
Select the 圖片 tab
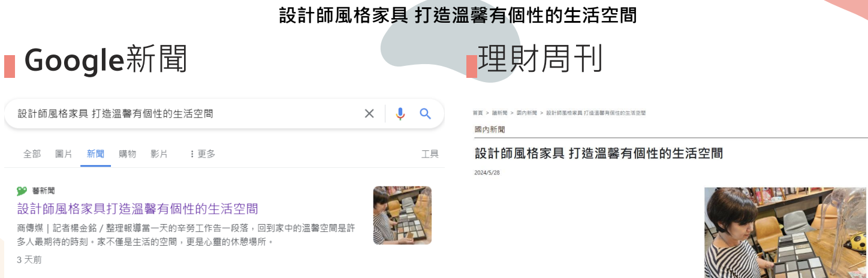click(64, 154)
